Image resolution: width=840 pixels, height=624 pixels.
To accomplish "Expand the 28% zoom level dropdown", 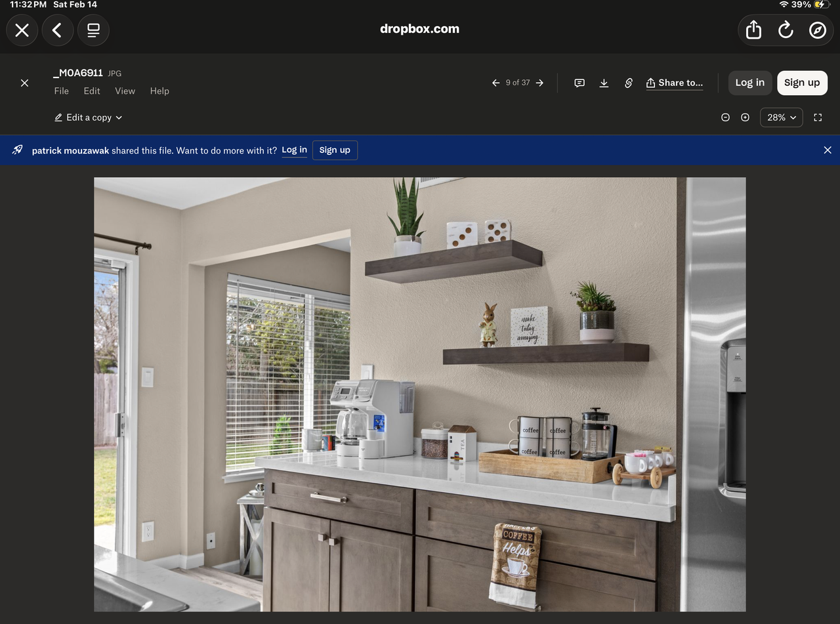I will (x=781, y=117).
